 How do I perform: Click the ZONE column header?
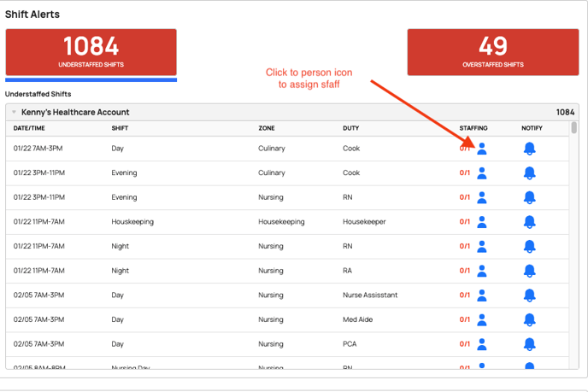click(x=267, y=128)
